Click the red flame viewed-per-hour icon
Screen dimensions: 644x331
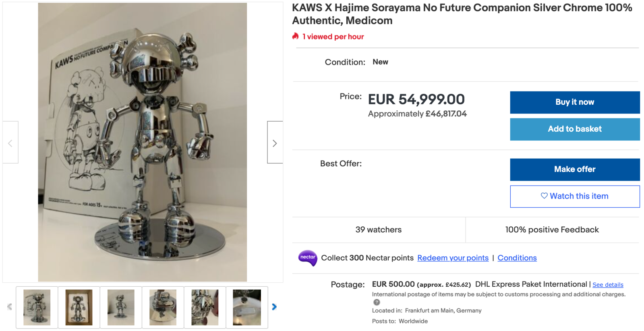tap(296, 36)
